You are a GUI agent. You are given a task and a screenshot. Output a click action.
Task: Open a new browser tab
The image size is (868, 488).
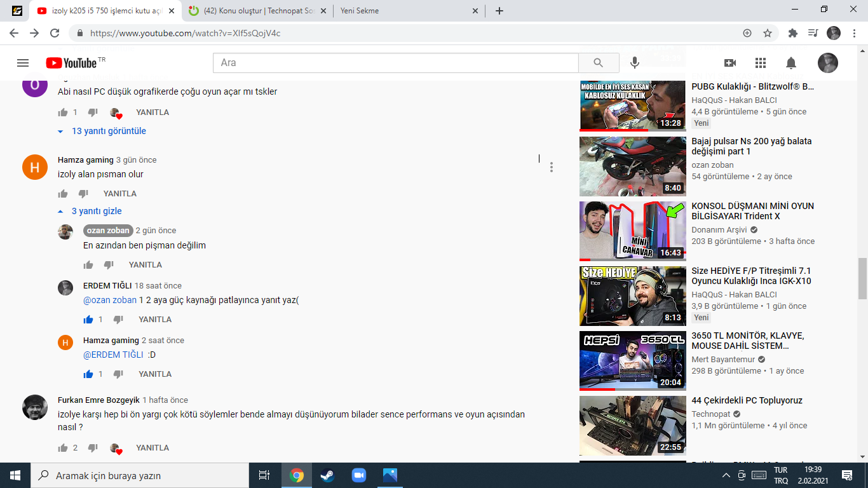[x=499, y=11]
